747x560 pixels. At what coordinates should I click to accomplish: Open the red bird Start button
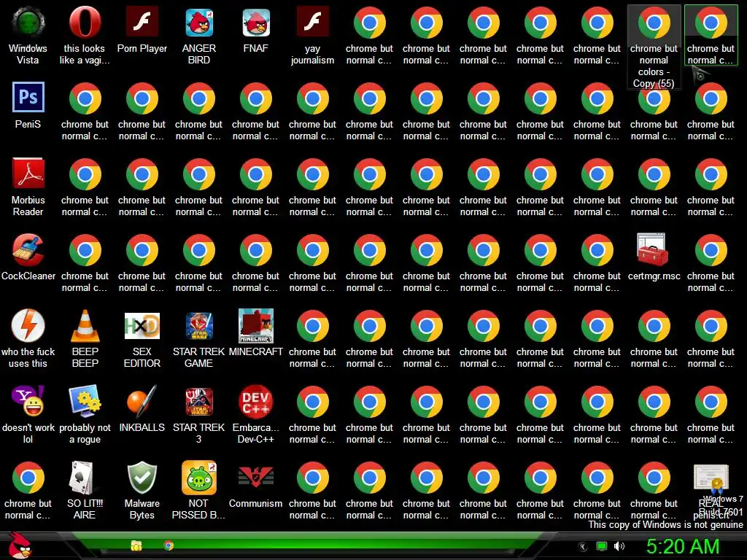(19, 545)
